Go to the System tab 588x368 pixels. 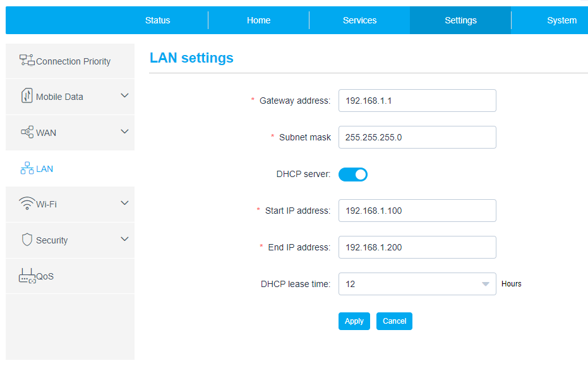pyautogui.click(x=561, y=20)
